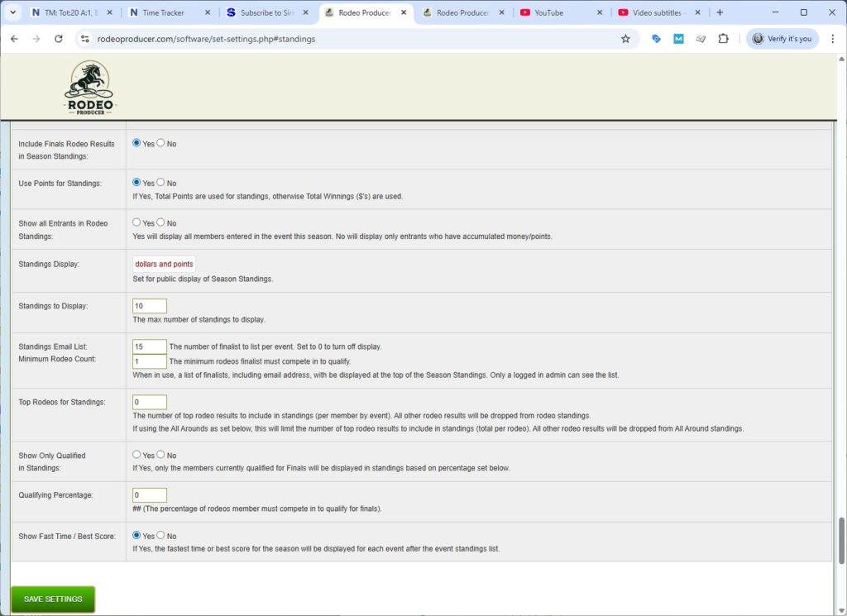Select No for Use Points for Standings
847x616 pixels.
coord(159,182)
